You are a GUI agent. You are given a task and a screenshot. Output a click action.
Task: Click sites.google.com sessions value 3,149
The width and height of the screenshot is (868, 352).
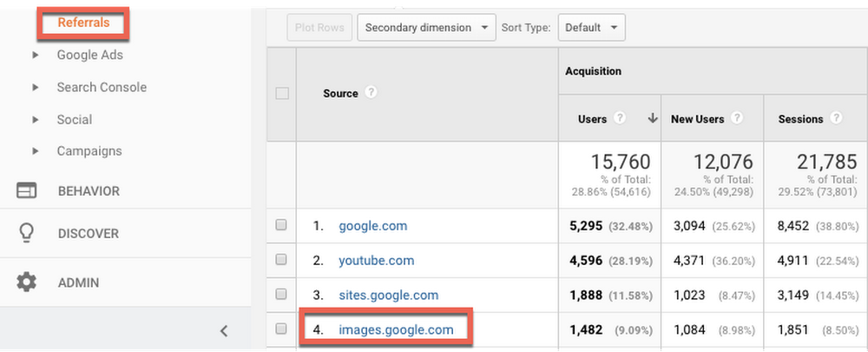pyautogui.click(x=793, y=296)
